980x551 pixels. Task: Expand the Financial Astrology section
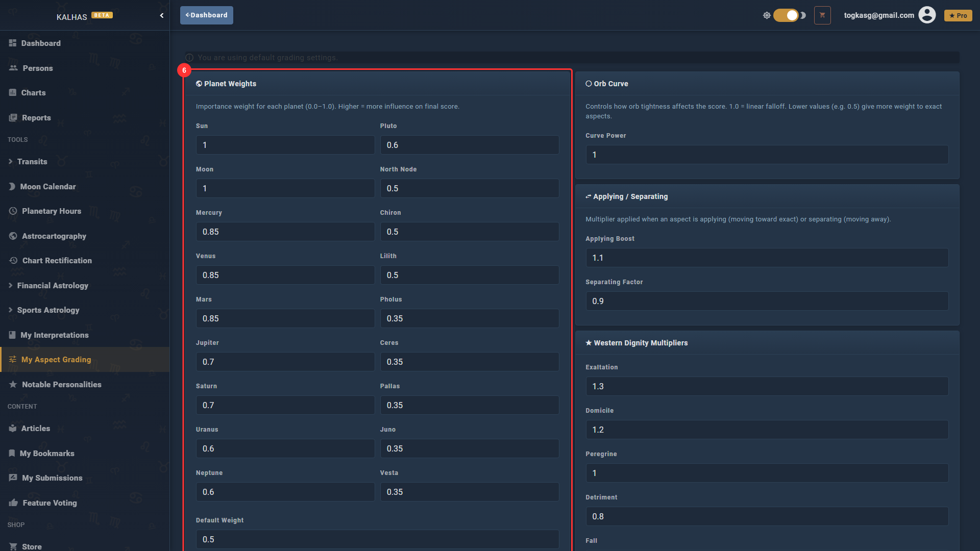(x=52, y=286)
